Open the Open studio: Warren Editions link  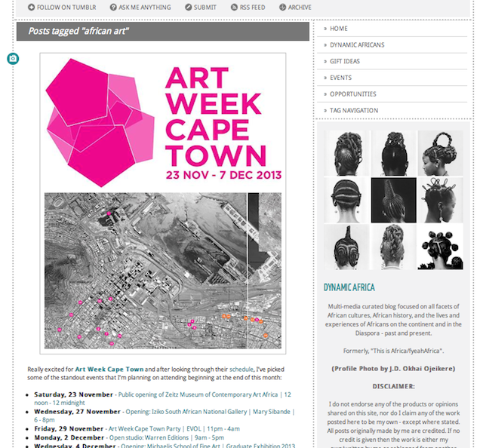click(x=149, y=437)
